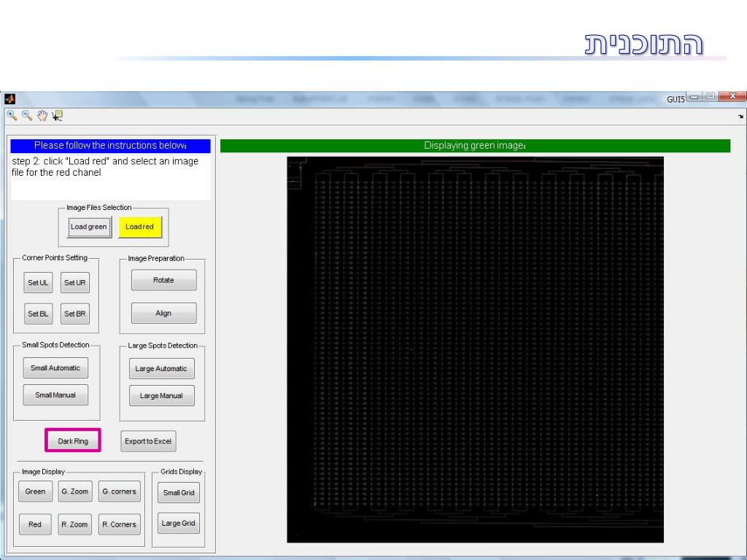This screenshot has width=747, height=560.
Task: Click the MATLAB logo in title bar
Action: [9, 98]
